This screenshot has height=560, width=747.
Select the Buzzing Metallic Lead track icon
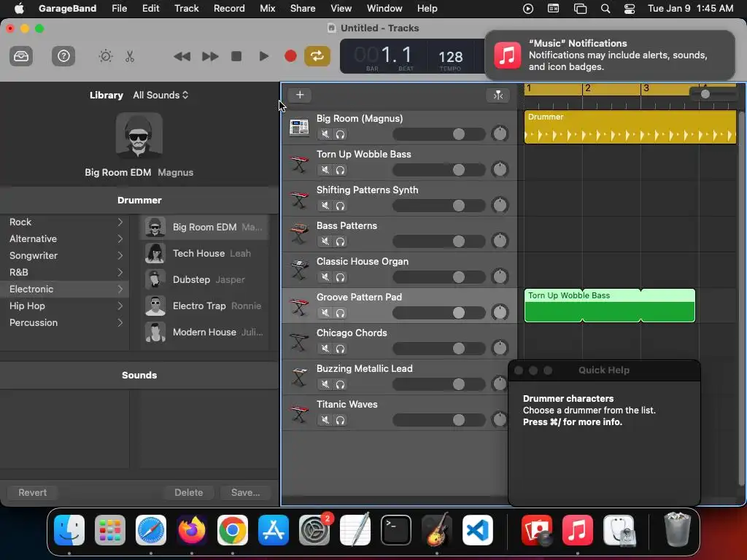click(299, 377)
